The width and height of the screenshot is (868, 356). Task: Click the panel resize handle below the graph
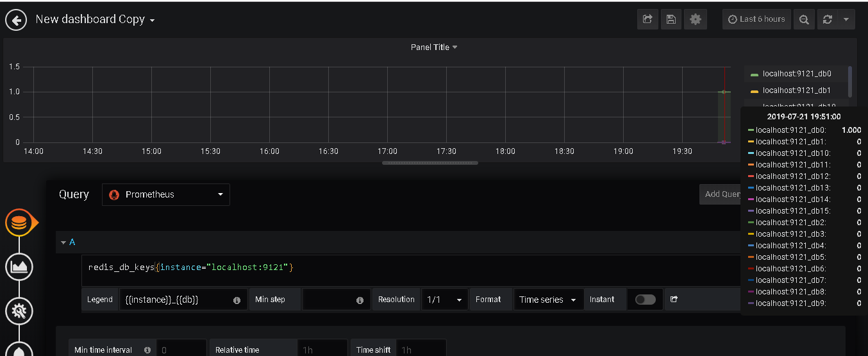430,163
